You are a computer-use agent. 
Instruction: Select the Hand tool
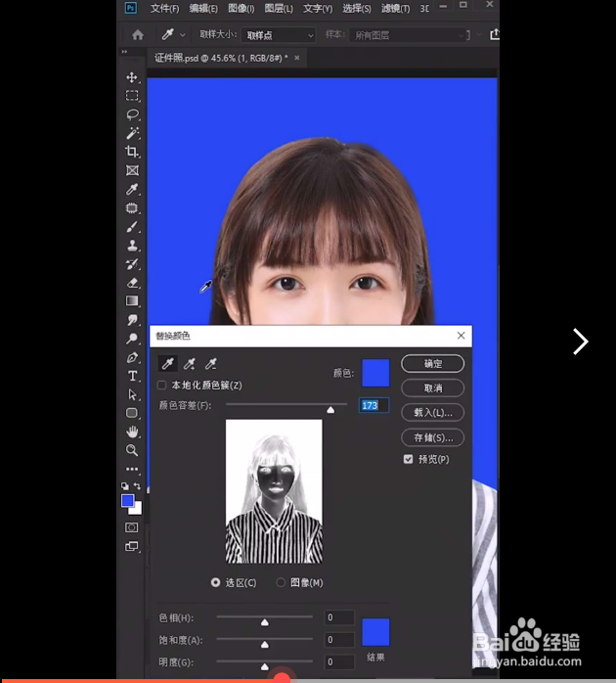tap(132, 432)
